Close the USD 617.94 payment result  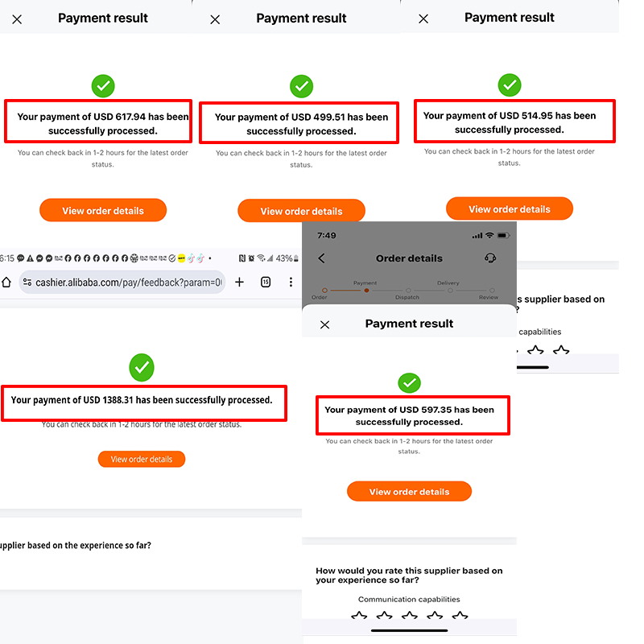[x=17, y=19]
